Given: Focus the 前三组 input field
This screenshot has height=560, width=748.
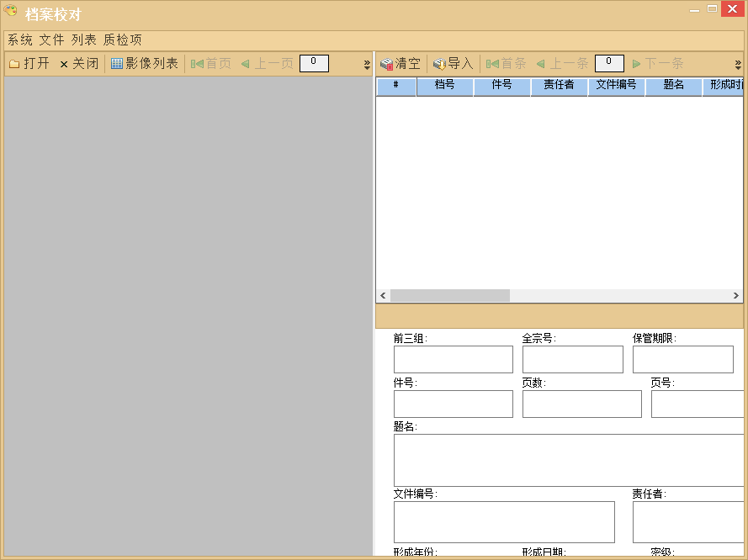Looking at the screenshot, I should pyautogui.click(x=454, y=359).
